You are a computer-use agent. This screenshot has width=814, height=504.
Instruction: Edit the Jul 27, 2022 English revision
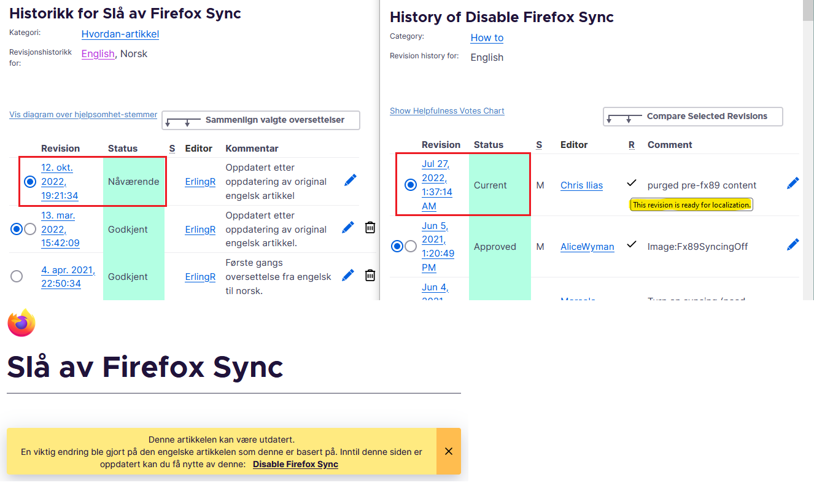point(793,183)
